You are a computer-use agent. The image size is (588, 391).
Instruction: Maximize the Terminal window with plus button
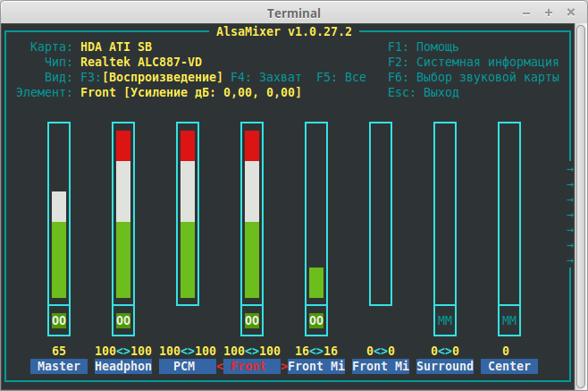(548, 13)
